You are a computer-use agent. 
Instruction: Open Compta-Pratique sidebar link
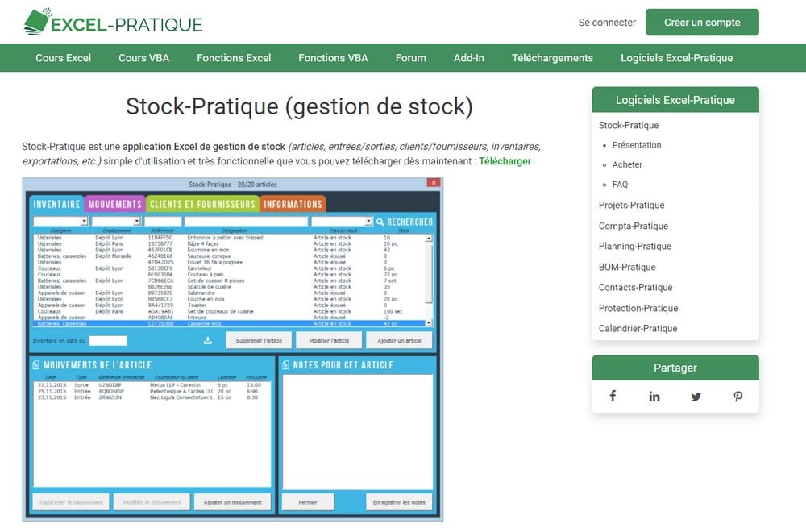pyautogui.click(x=634, y=227)
